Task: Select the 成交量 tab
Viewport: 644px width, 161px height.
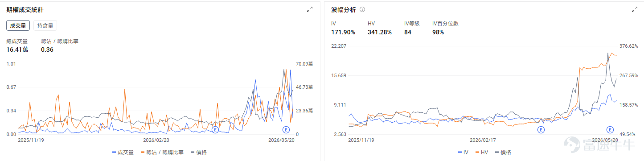Action: tap(18, 26)
